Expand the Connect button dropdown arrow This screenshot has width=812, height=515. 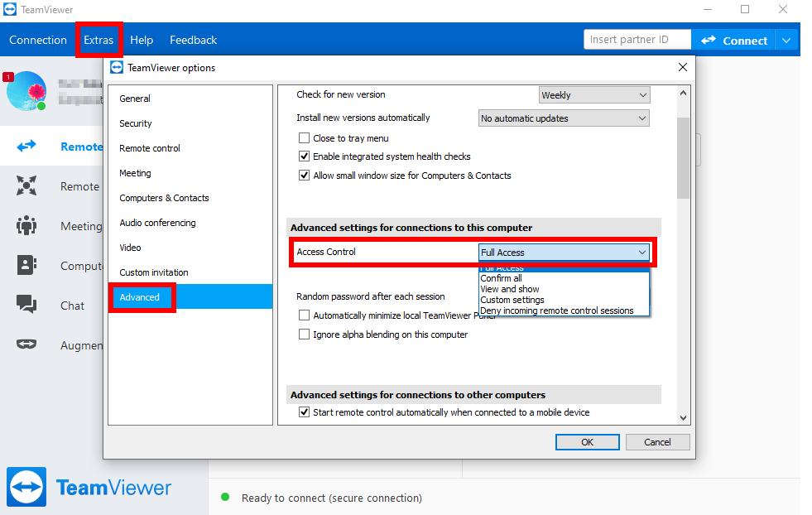[x=786, y=40]
